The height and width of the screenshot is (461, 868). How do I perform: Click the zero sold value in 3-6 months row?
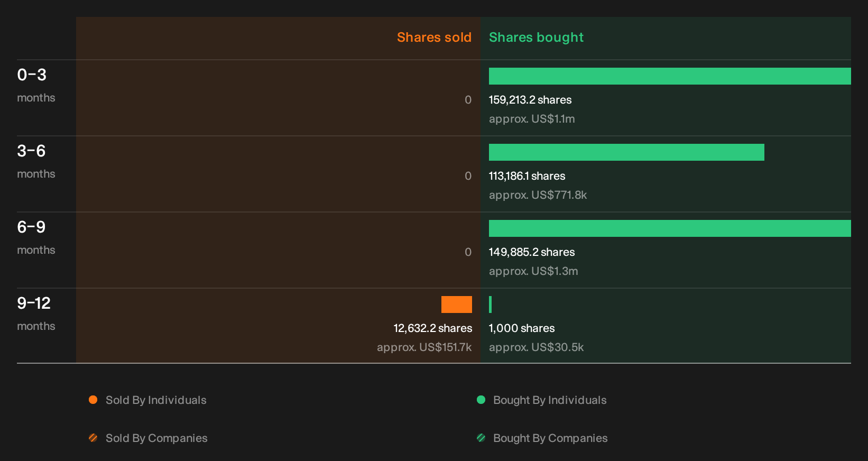pos(468,176)
